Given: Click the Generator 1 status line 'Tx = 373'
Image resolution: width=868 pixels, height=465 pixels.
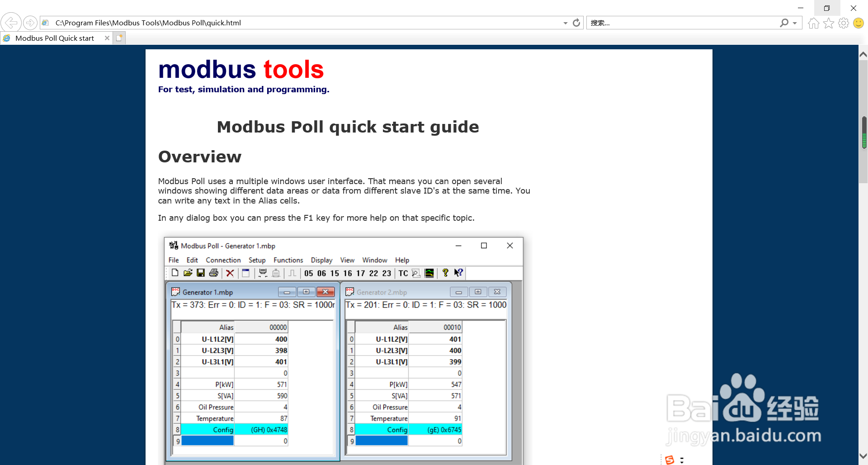Looking at the screenshot, I should tap(253, 305).
